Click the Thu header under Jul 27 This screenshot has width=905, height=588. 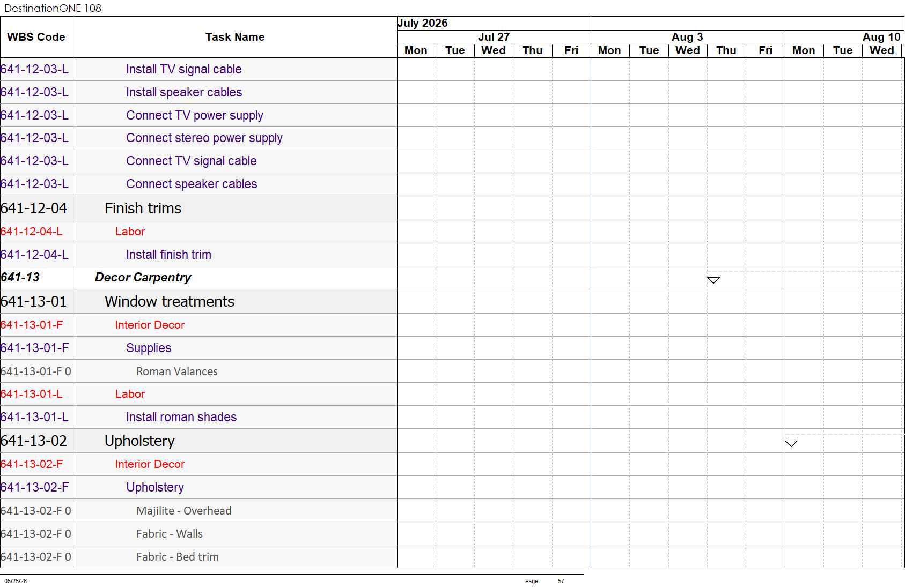533,50
